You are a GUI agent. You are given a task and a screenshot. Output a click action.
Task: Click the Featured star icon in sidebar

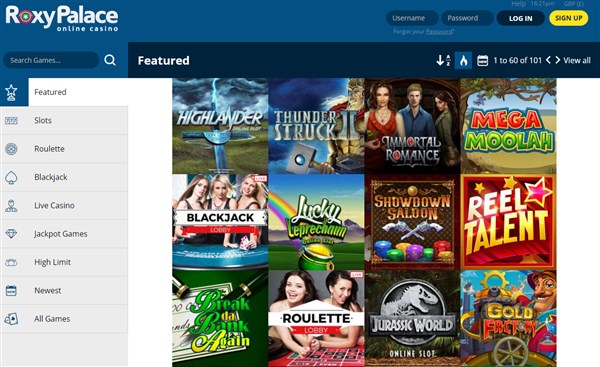click(x=11, y=92)
